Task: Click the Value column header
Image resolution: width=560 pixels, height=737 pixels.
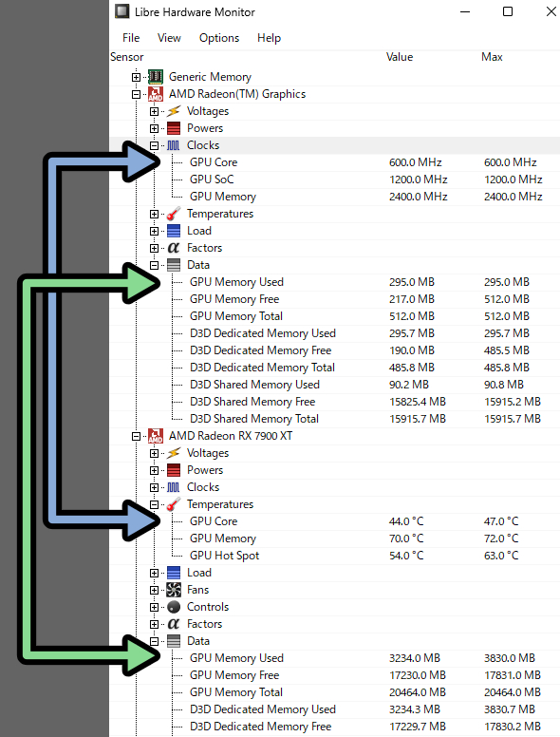Action: [400, 57]
